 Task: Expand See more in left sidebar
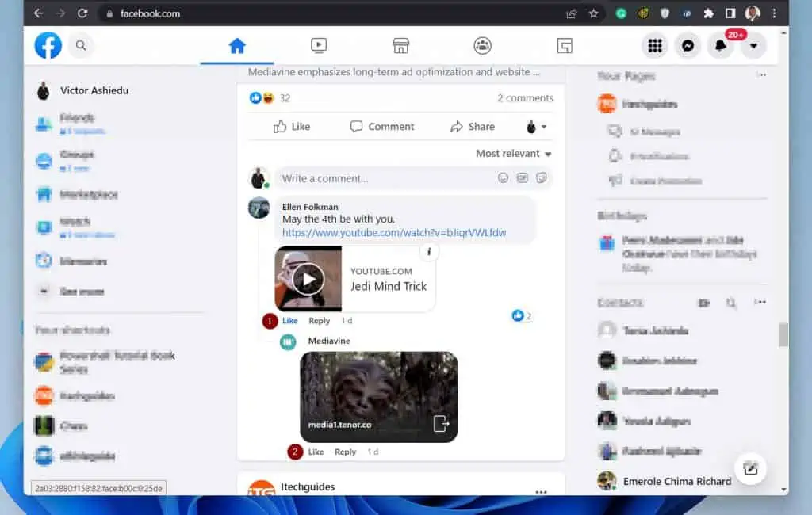tap(82, 292)
